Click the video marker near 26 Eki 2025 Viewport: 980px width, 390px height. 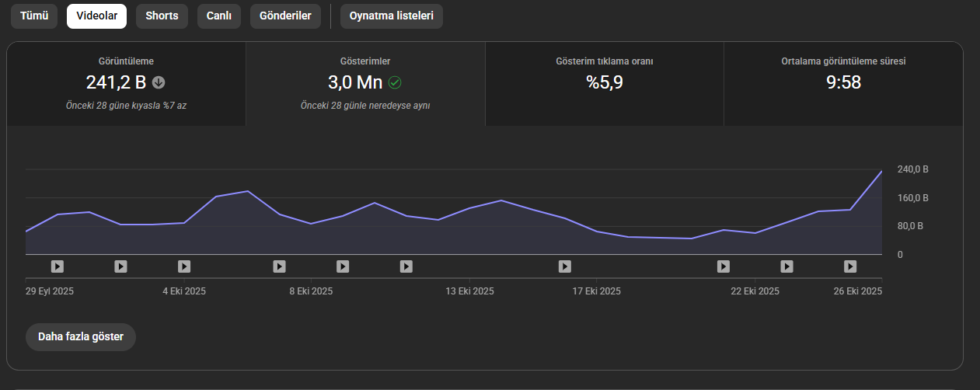(x=850, y=266)
